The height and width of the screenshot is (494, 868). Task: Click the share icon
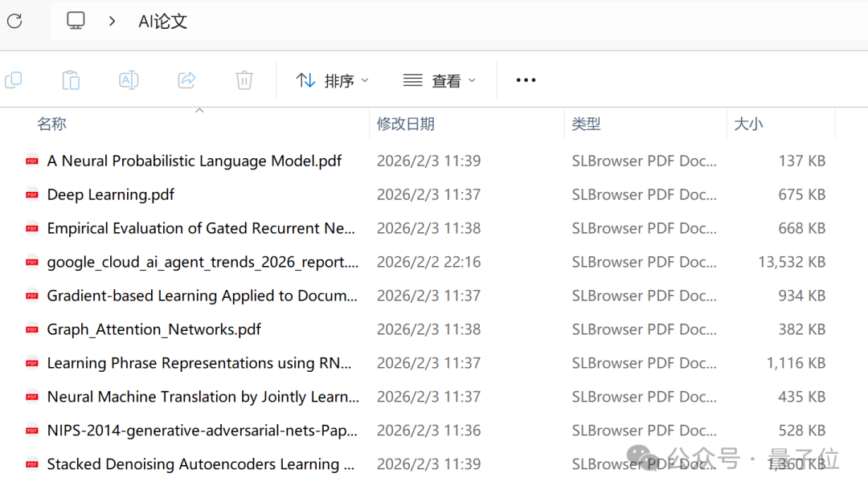click(186, 80)
